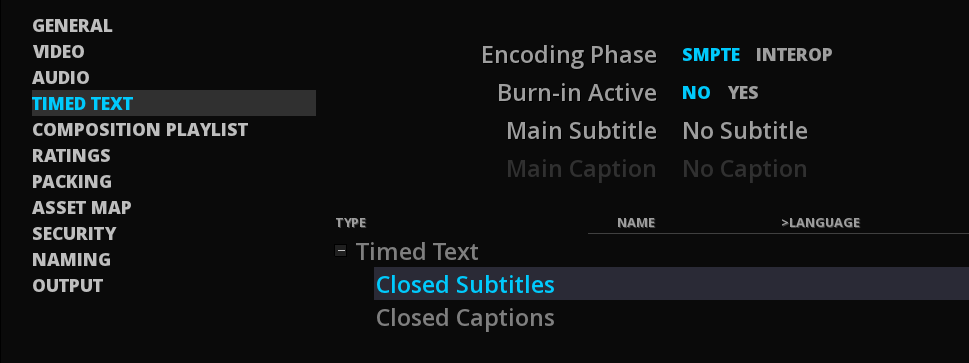
Task: Open the AUDIO section
Action: 61,77
